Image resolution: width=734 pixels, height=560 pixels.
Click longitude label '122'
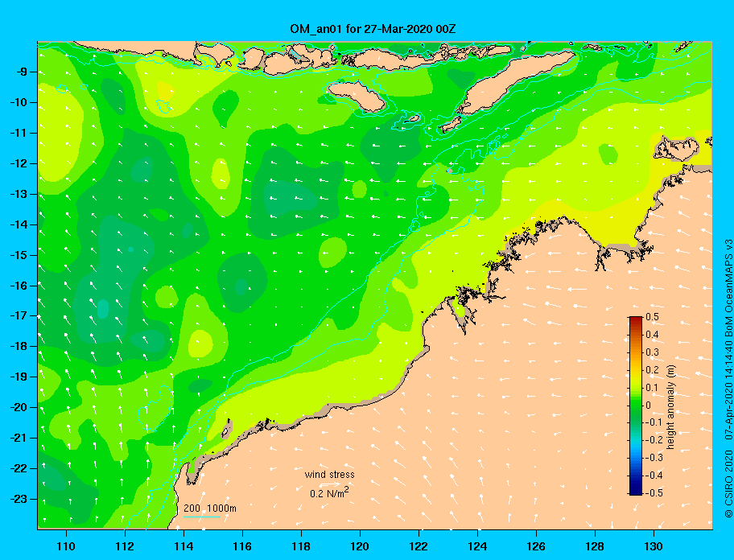[419, 546]
